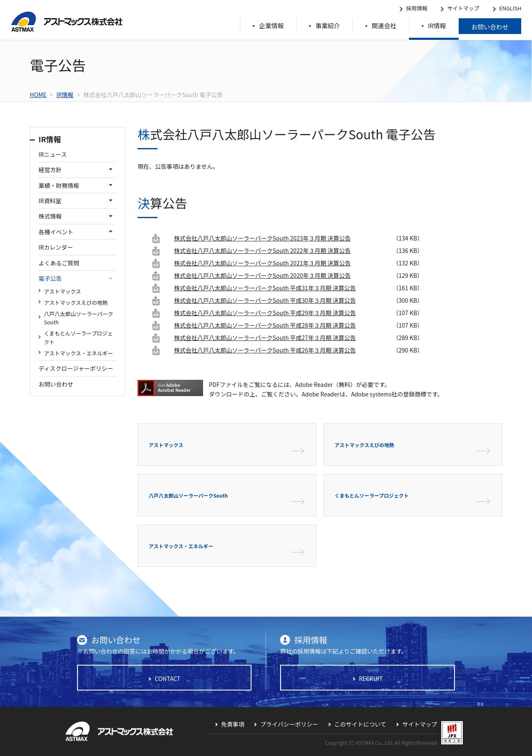
Task: Select IRカレンダー in the sidebar
Action: click(x=56, y=247)
